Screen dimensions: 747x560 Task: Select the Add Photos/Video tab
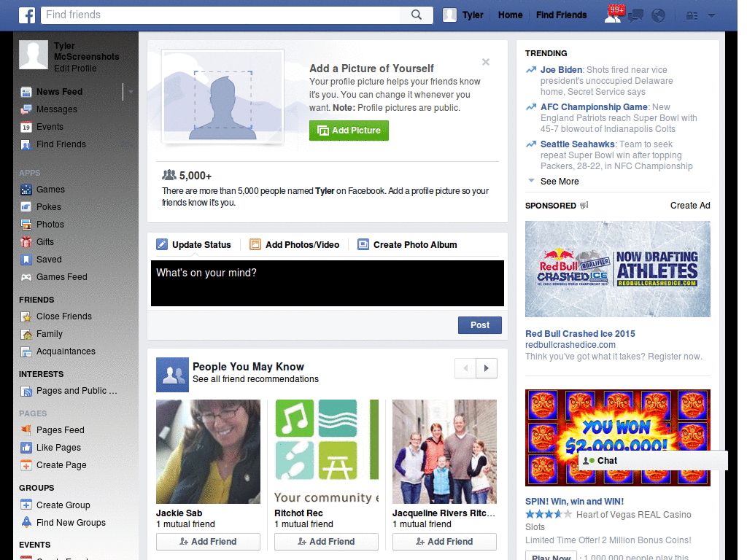295,245
